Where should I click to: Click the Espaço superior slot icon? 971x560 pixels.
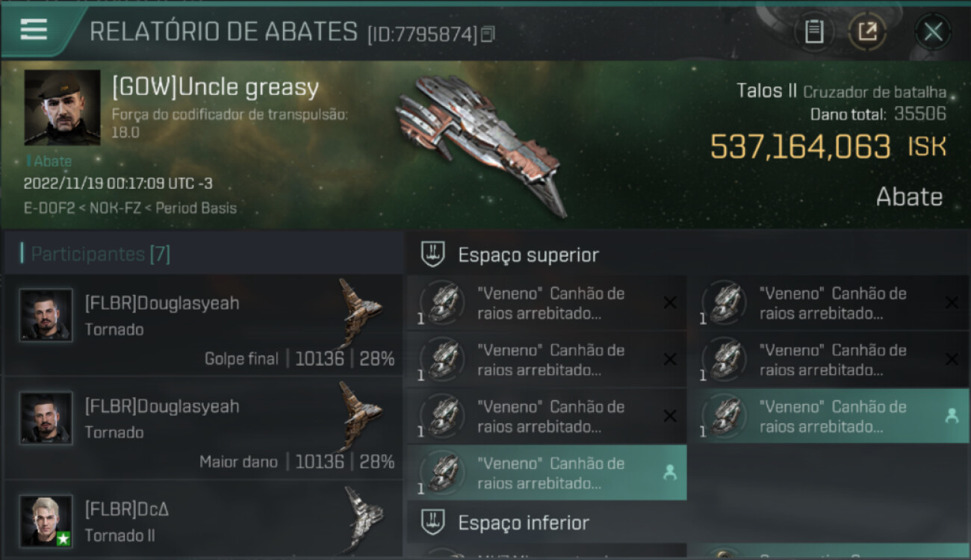point(433,255)
